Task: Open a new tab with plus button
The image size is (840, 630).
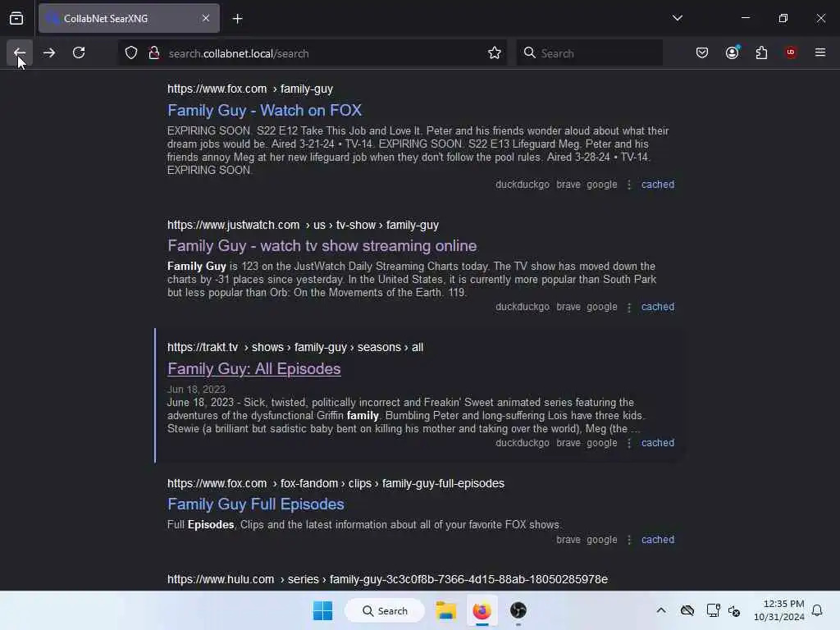Action: (x=237, y=19)
